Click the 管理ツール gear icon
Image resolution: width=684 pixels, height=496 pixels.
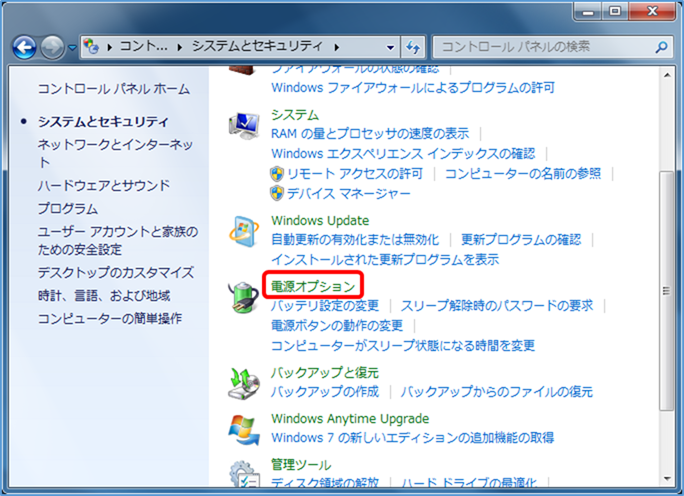click(244, 474)
